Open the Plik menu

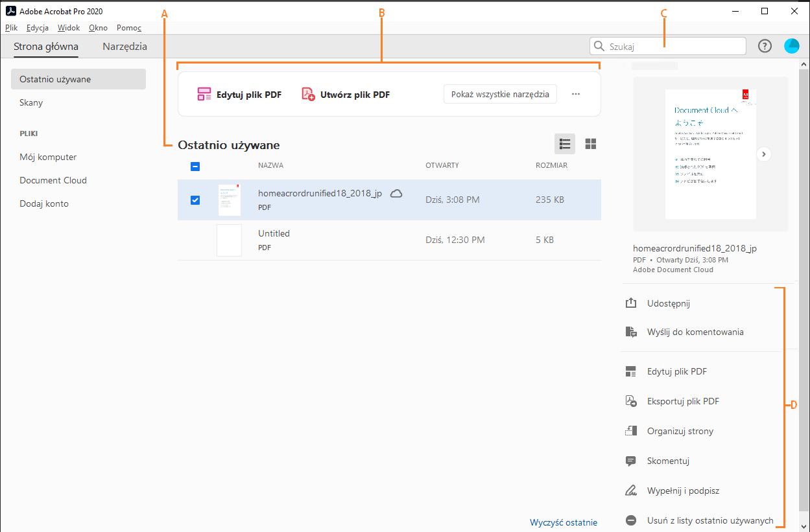click(12, 28)
